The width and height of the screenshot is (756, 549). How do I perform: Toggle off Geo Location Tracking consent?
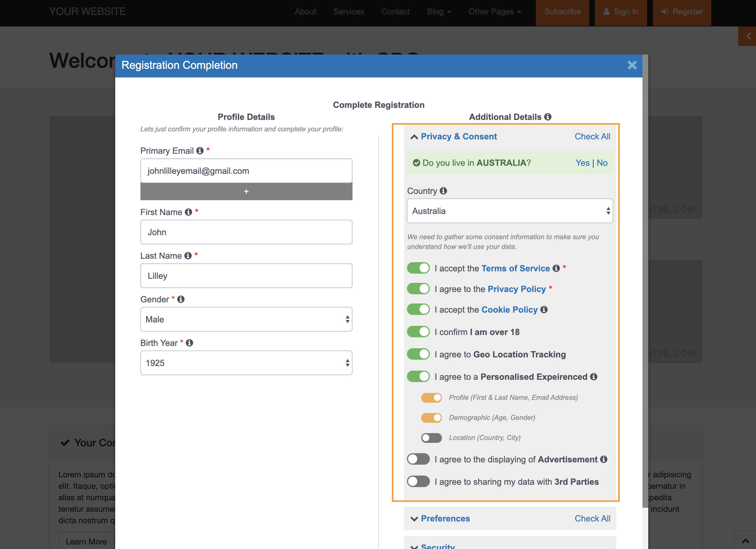click(x=418, y=354)
